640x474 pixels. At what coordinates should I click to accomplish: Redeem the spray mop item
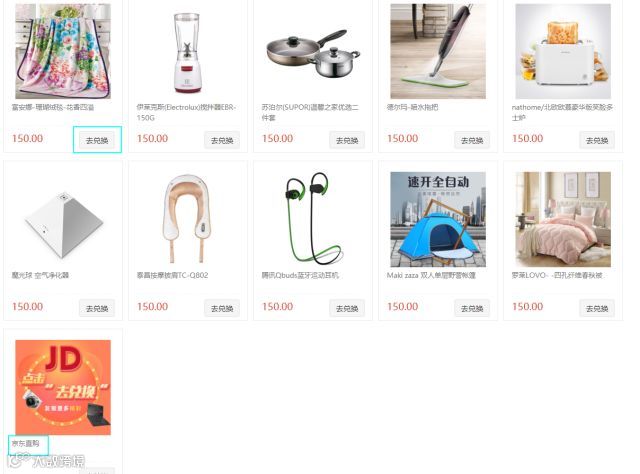click(x=472, y=140)
